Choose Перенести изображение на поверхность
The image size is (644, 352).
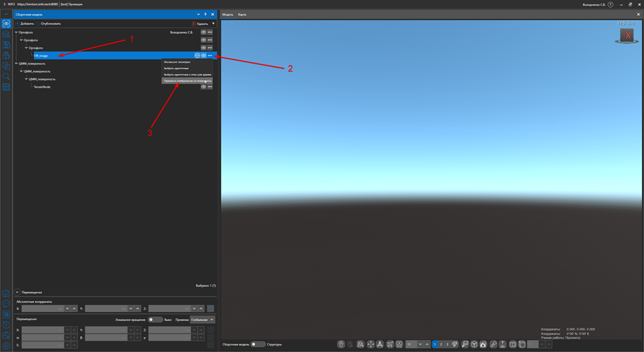click(187, 81)
